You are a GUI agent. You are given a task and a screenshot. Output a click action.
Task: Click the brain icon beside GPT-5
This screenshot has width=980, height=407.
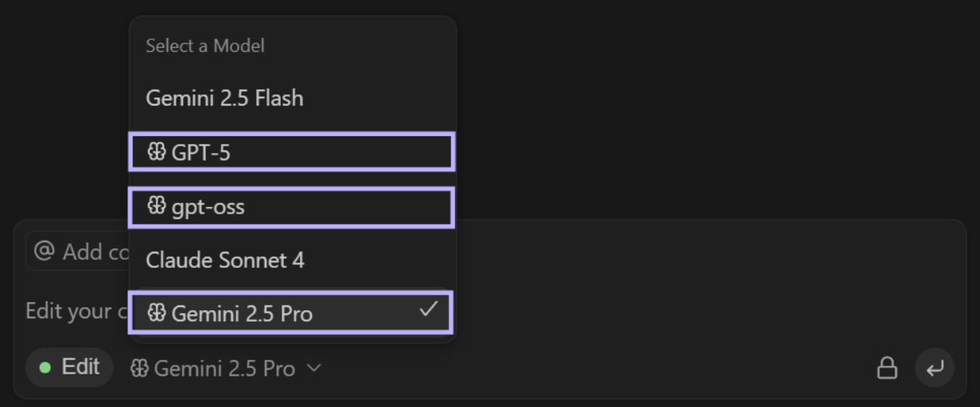point(157,152)
